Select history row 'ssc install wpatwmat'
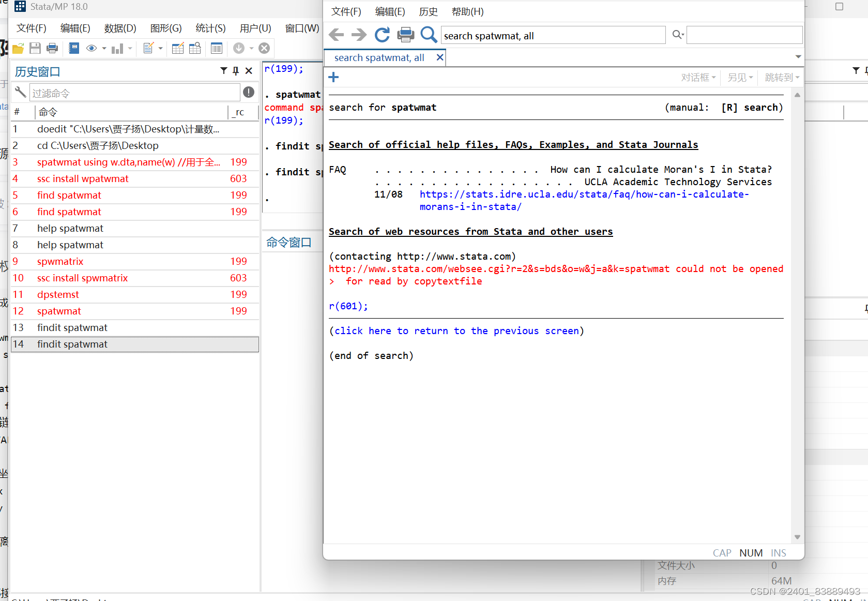 (x=135, y=178)
